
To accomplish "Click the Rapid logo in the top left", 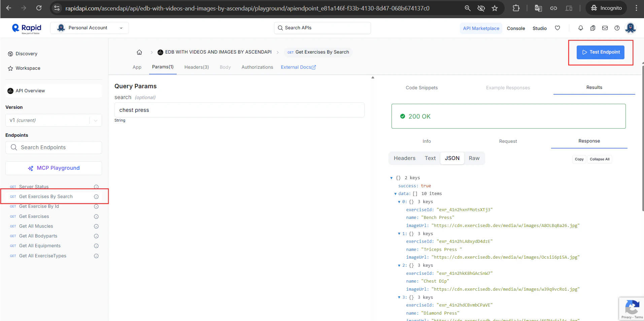I will tap(26, 28).
